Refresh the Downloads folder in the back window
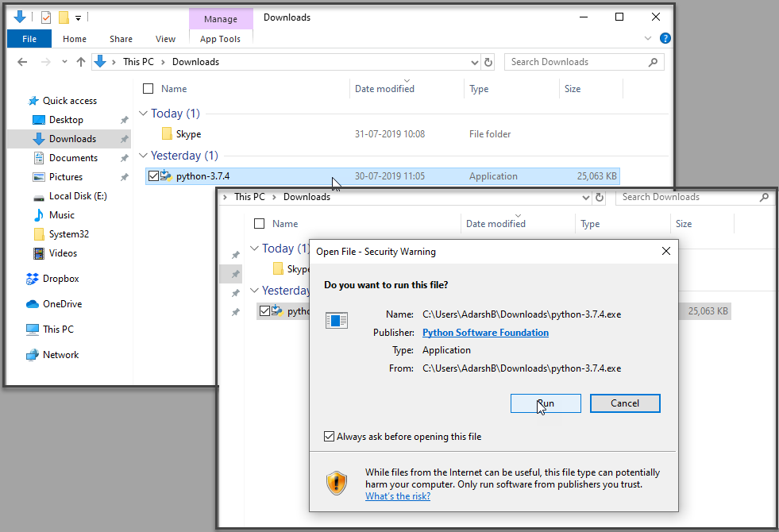The height and width of the screenshot is (532, 779). click(x=488, y=62)
